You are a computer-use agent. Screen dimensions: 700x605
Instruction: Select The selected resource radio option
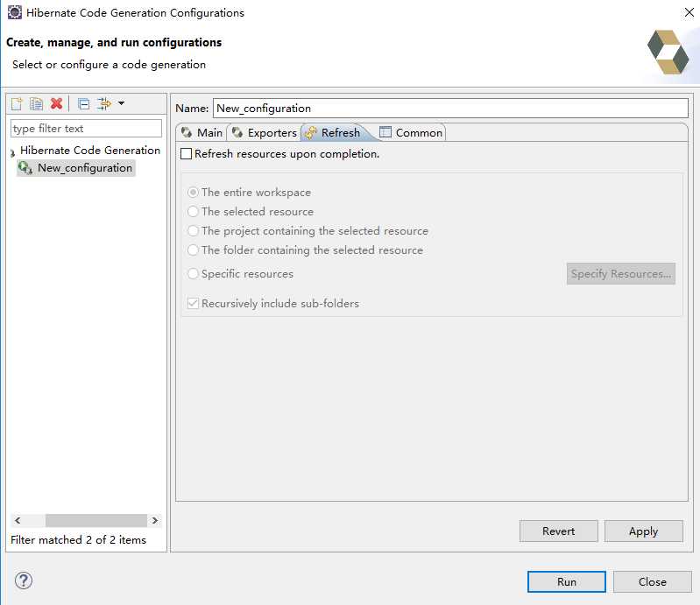193,212
